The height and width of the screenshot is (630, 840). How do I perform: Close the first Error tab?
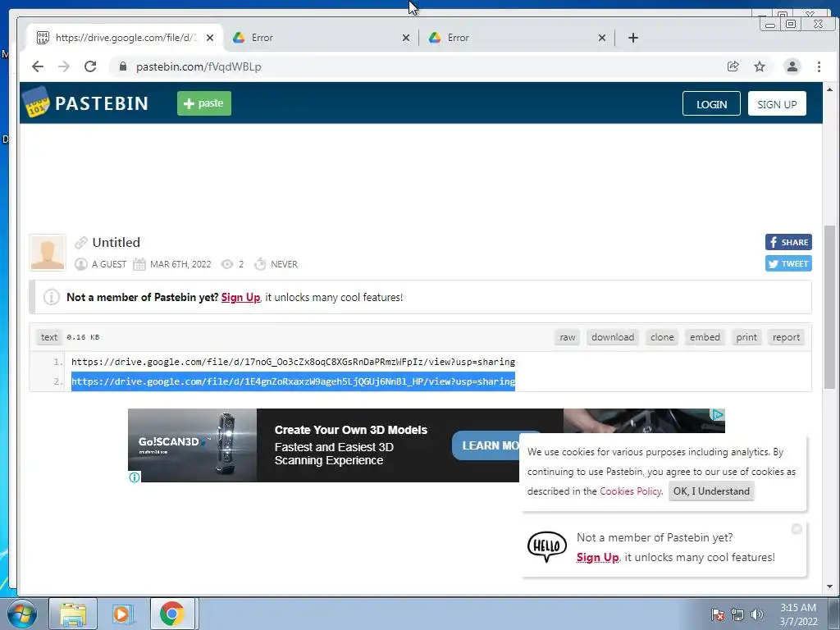click(405, 38)
